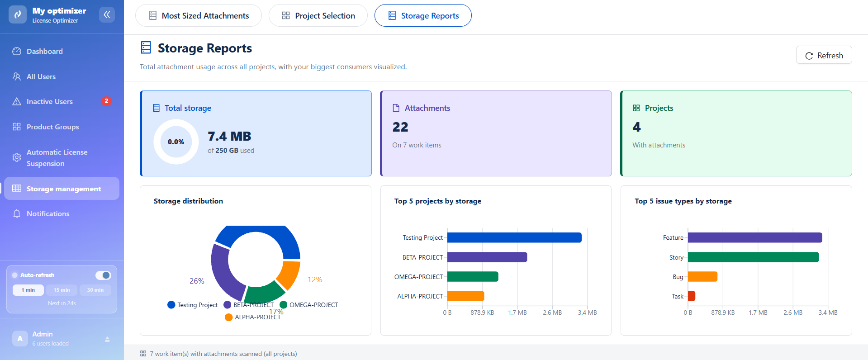Screen dimensions: 868x360
Task: Select Storage management in sidebar
Action: (62, 189)
